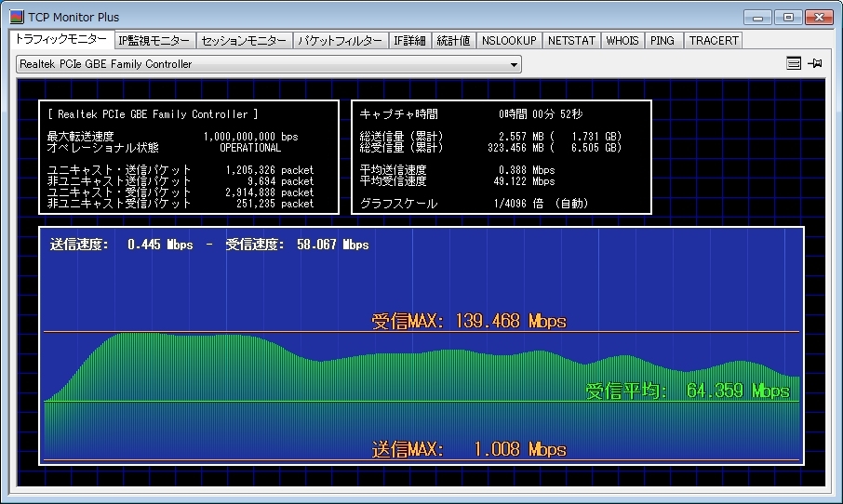Click the キャプチャ時間 statistics panel

tap(501, 157)
